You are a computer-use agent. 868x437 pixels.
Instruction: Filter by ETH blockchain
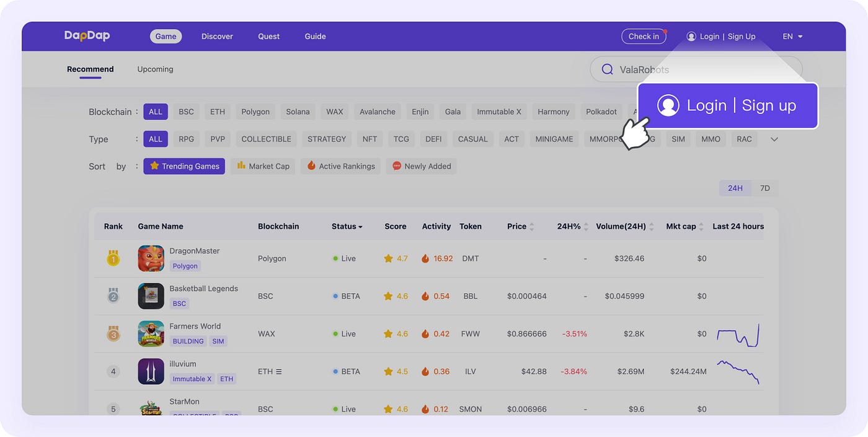point(218,112)
